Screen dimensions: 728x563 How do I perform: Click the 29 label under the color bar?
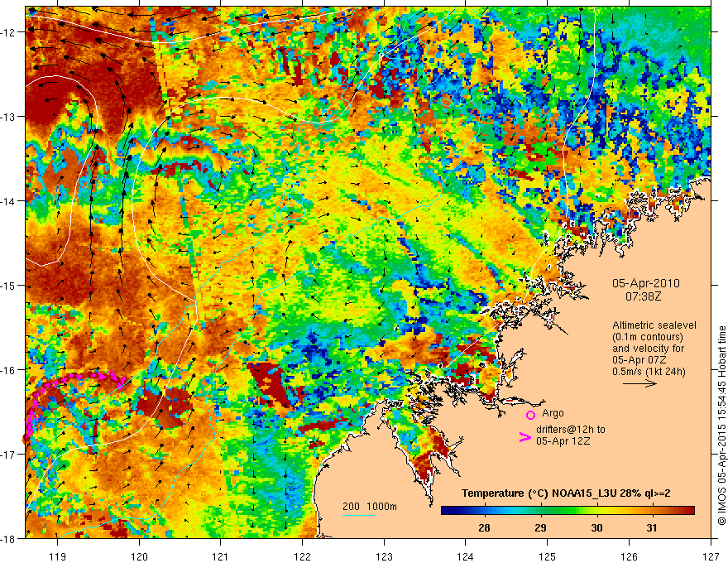pos(540,527)
